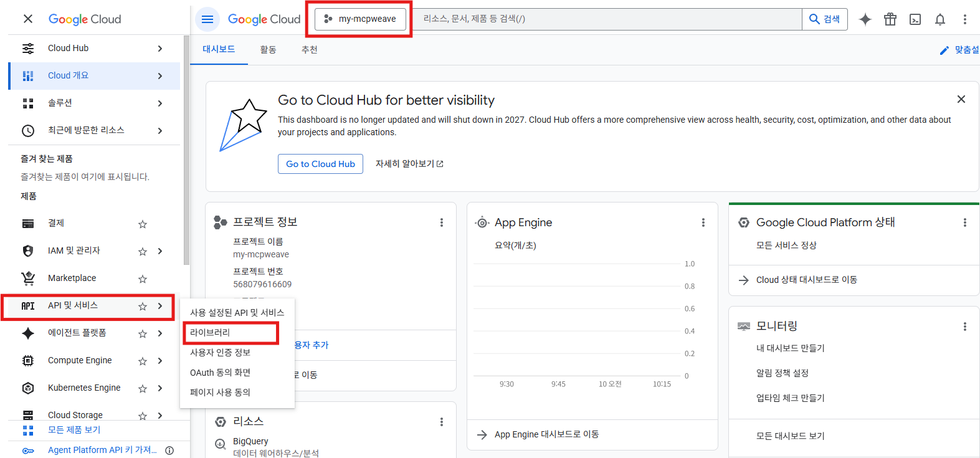Click the BigQuery icon in 리소스

point(221,444)
